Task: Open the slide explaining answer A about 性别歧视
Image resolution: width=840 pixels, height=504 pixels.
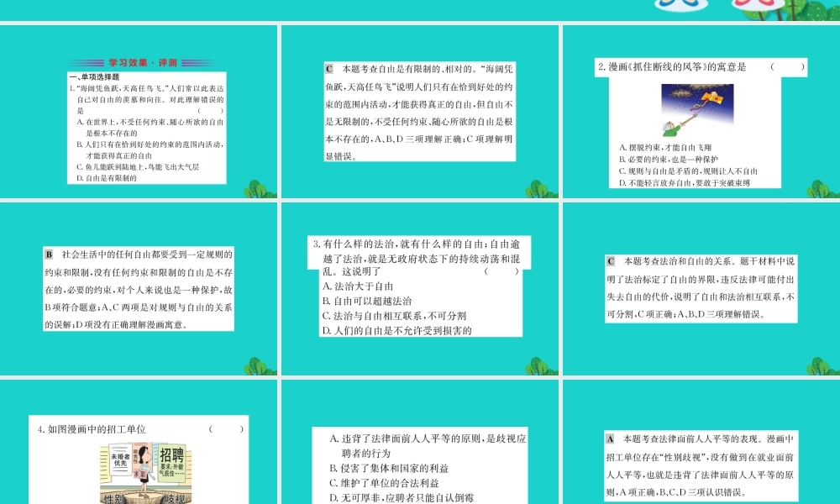Action: coord(701,442)
